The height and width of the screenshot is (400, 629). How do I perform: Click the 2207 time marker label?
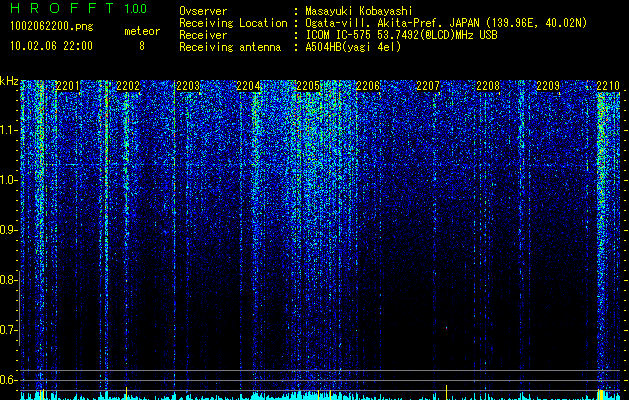428,86
